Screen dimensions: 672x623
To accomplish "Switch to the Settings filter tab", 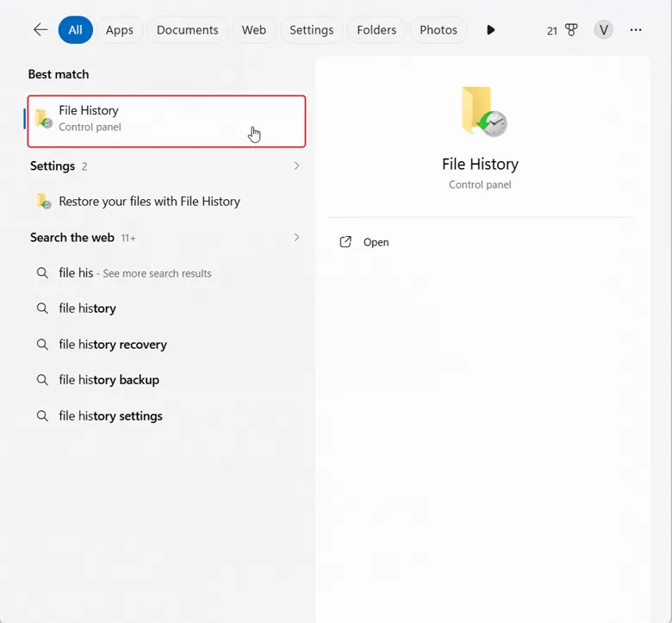I will tap(312, 30).
